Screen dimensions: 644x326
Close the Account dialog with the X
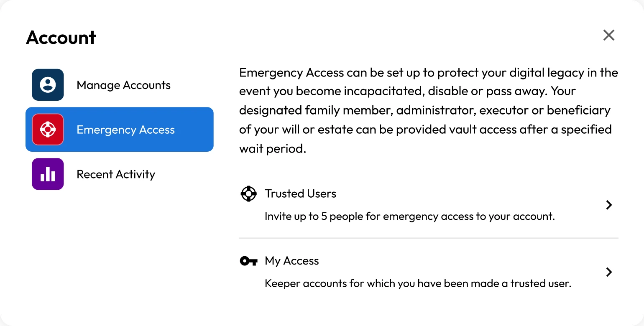click(x=609, y=35)
